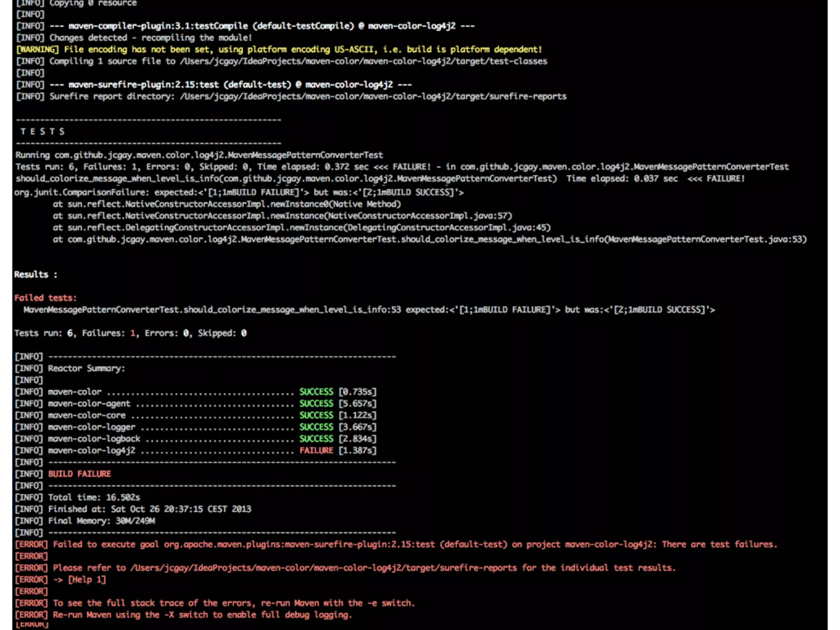Click stack line ending 'DelegatingConstructorAccessorImpl.java:45)'
Screen dimensions: 840x630
tap(302, 228)
